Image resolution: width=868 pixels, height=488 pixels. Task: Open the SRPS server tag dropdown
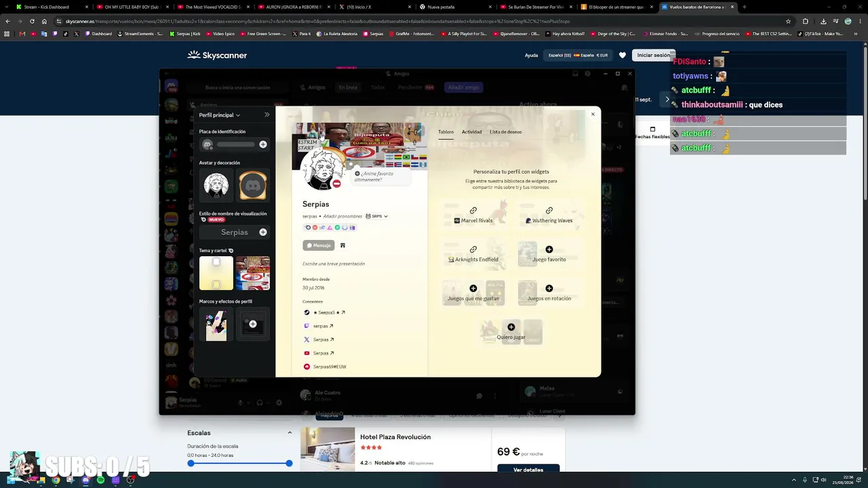pyautogui.click(x=377, y=216)
